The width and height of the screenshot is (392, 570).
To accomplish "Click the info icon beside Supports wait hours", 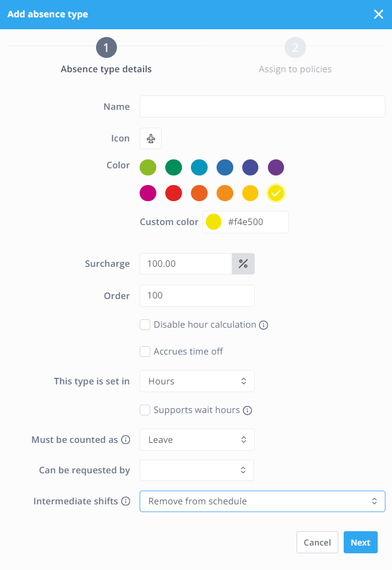I will click(x=247, y=410).
